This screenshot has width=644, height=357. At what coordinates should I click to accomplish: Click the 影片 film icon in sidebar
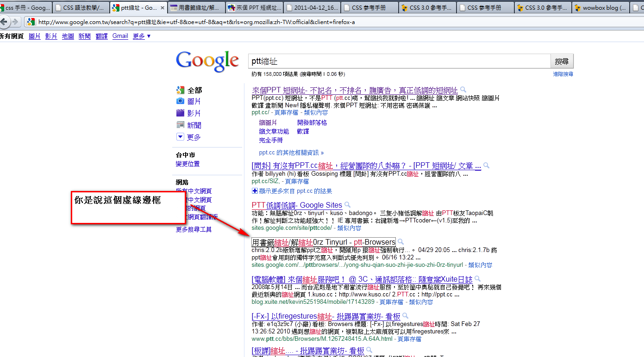click(180, 113)
